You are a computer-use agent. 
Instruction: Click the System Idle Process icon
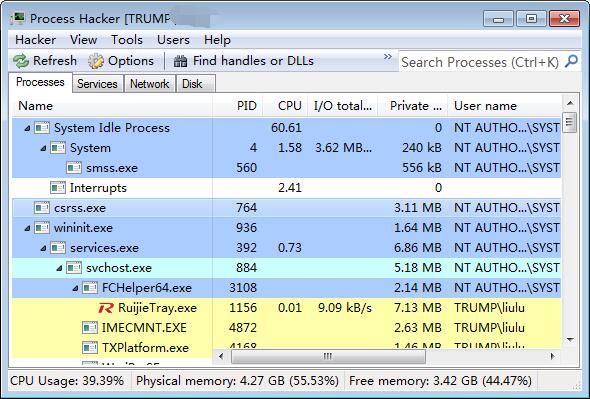(x=42, y=128)
